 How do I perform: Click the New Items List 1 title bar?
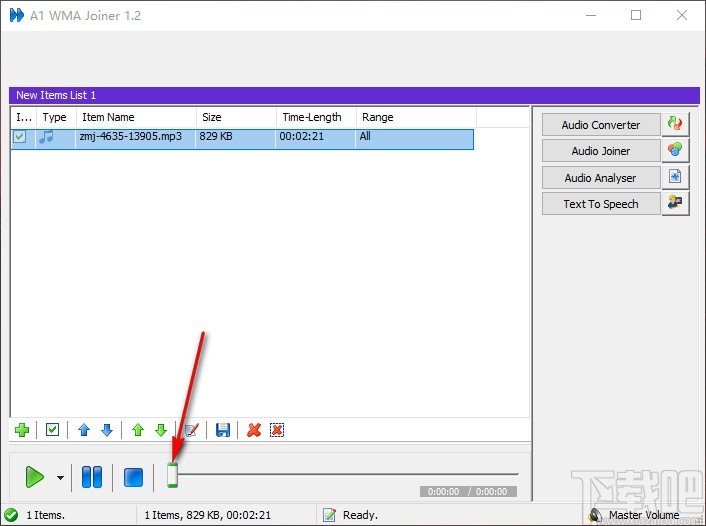pos(354,95)
